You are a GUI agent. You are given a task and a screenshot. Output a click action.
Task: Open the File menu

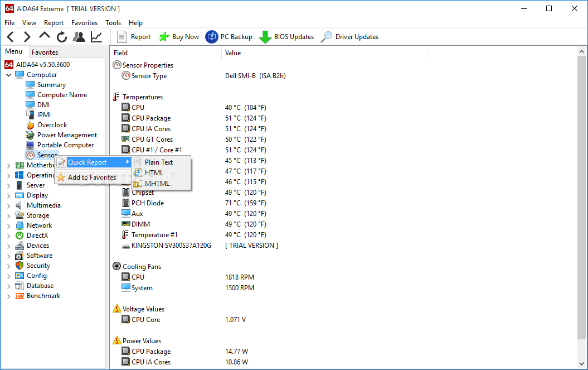click(9, 23)
